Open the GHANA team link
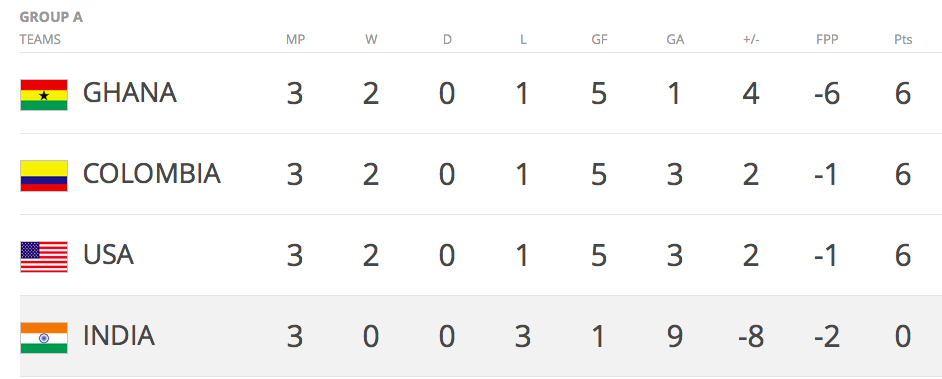 (130, 93)
